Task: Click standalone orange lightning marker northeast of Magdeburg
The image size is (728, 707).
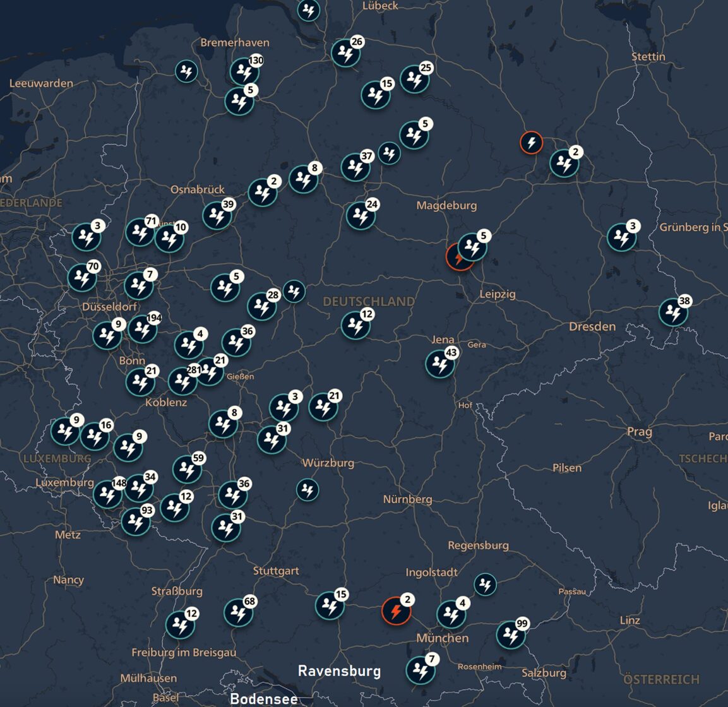Action: click(531, 143)
